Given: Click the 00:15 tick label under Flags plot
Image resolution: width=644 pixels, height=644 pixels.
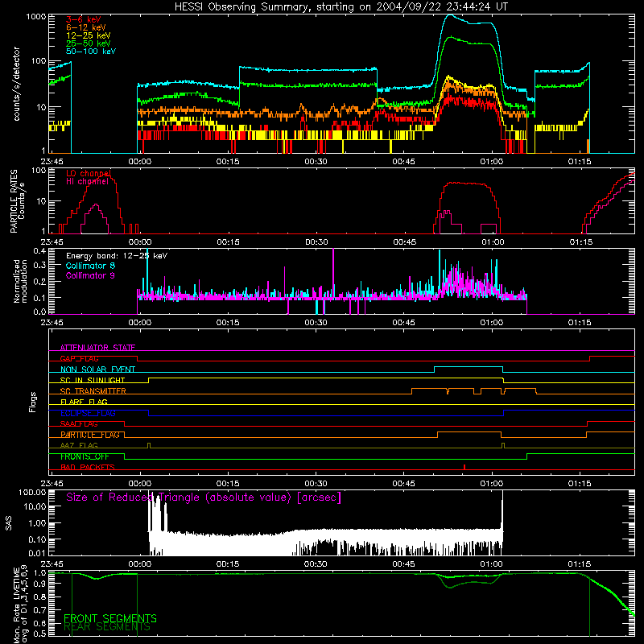Looking at the screenshot, I should [228, 484].
